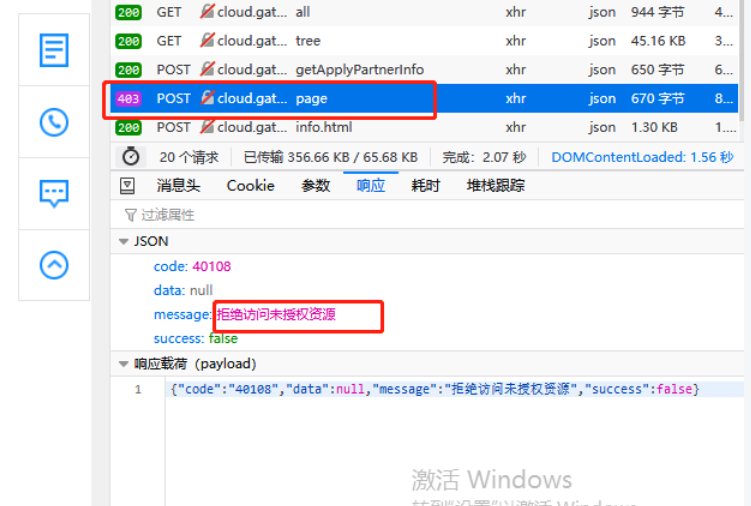Click payload line number 1
This screenshot has height=506, width=751.
138,389
